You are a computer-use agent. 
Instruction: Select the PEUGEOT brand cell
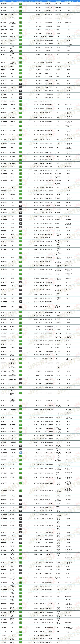[x=4, y=627]
